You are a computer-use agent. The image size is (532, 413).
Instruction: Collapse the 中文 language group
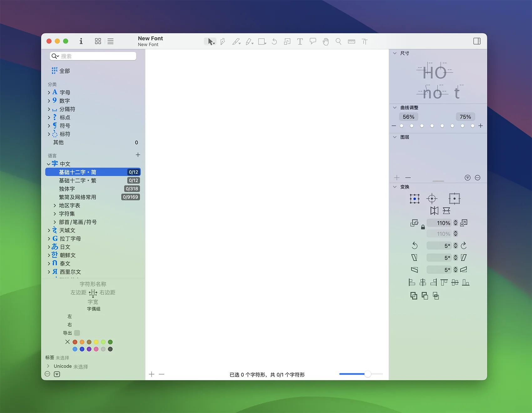click(x=49, y=164)
